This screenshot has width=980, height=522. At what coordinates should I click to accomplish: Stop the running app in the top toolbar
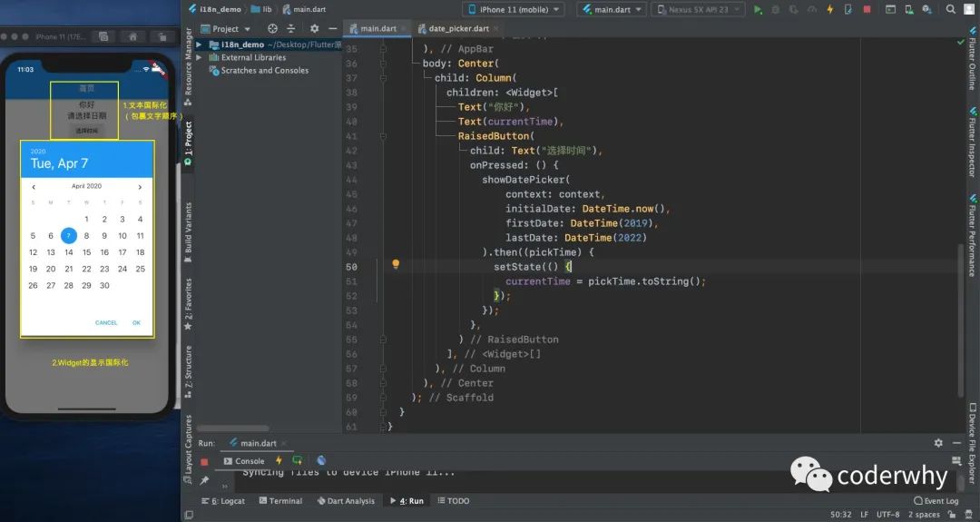(867, 9)
